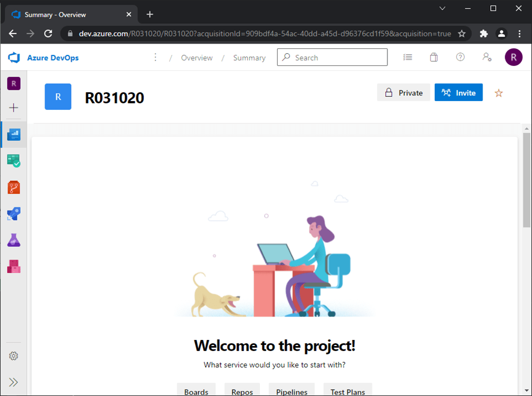Open Project settings gear icon

[14, 356]
